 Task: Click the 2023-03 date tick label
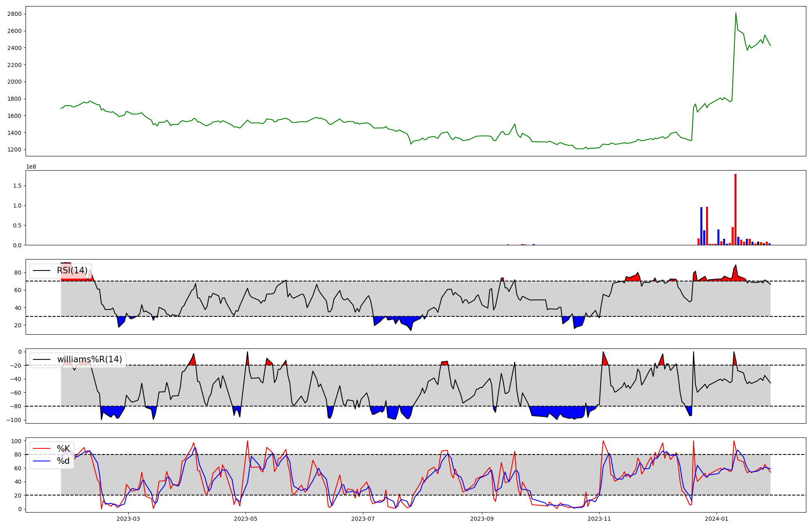[x=128, y=519]
